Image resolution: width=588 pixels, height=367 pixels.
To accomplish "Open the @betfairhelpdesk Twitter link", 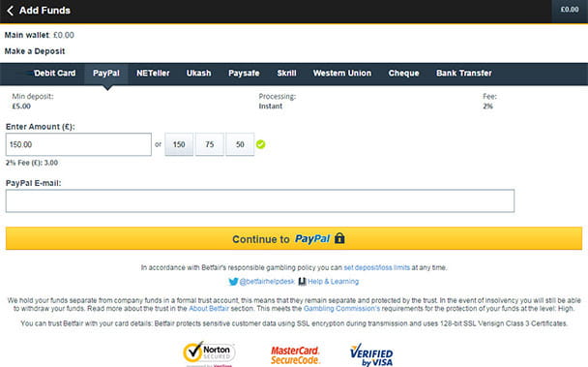I will [267, 282].
